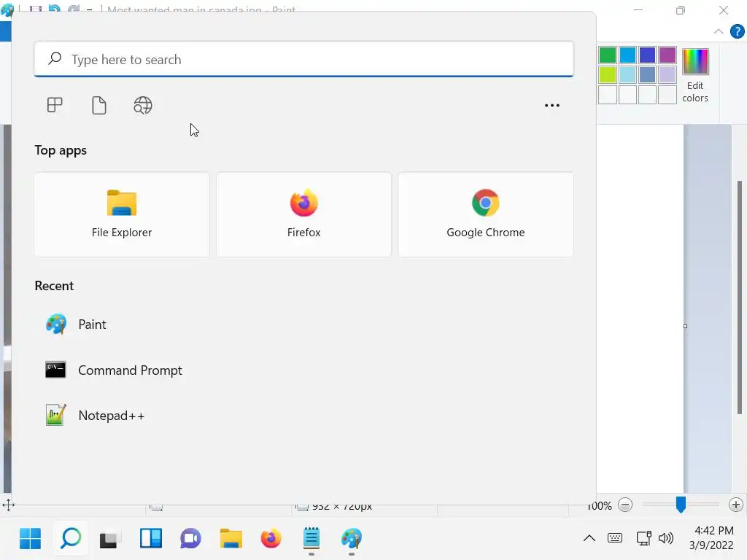Filter search by Web icon

coord(143,105)
